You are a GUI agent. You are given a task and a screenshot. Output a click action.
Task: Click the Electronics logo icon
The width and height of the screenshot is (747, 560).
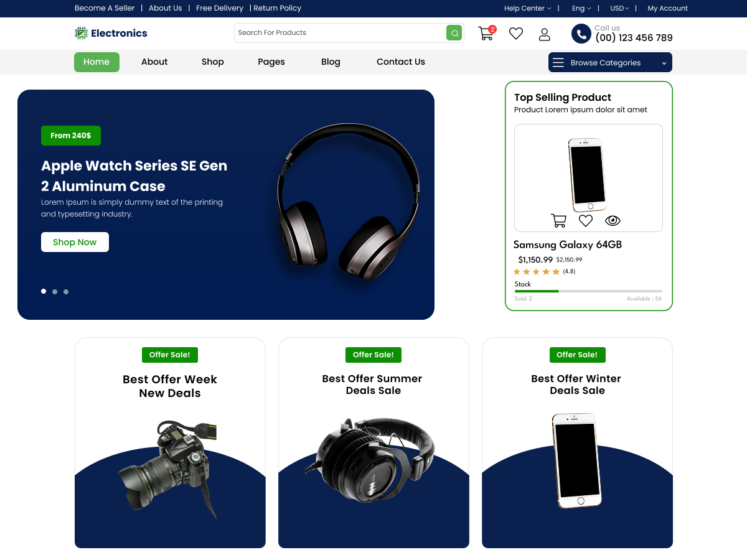tap(82, 32)
